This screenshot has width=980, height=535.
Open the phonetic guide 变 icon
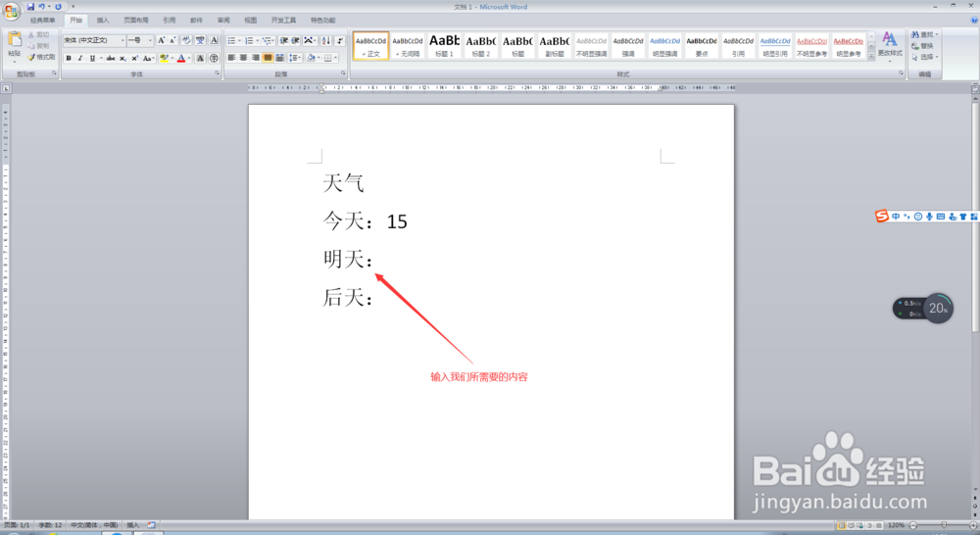(200, 40)
